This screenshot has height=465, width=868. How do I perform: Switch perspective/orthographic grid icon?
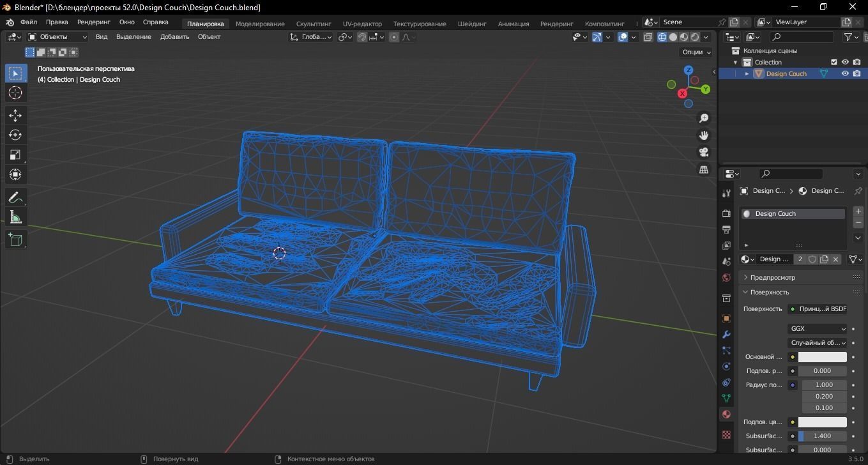tap(704, 169)
